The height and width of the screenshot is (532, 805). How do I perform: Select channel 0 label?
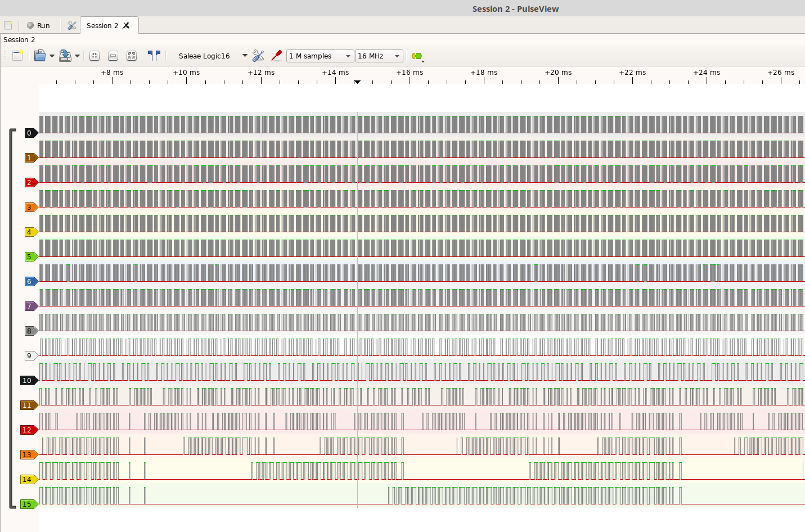(32, 133)
